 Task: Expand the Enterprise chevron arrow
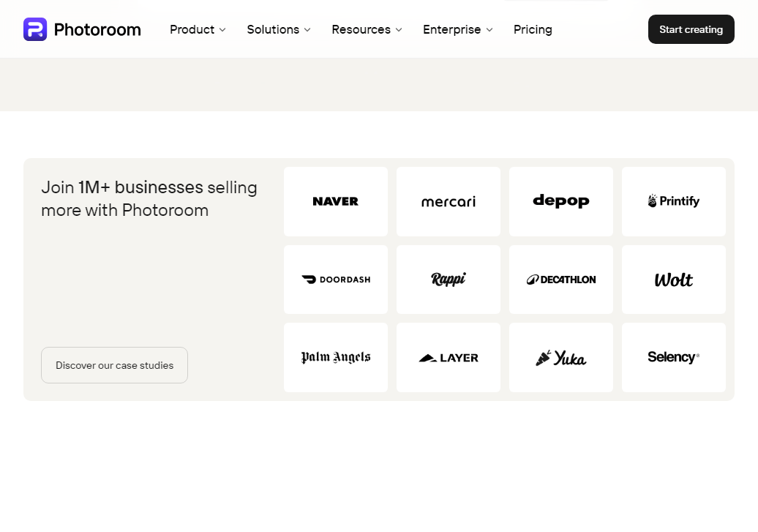pyautogui.click(x=489, y=30)
